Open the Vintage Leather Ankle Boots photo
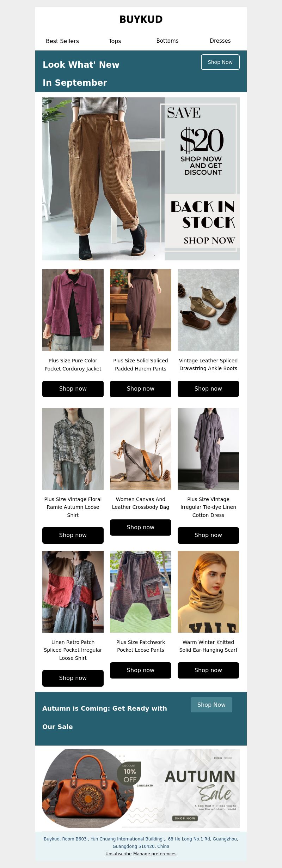282x868 pixels. [x=208, y=310]
